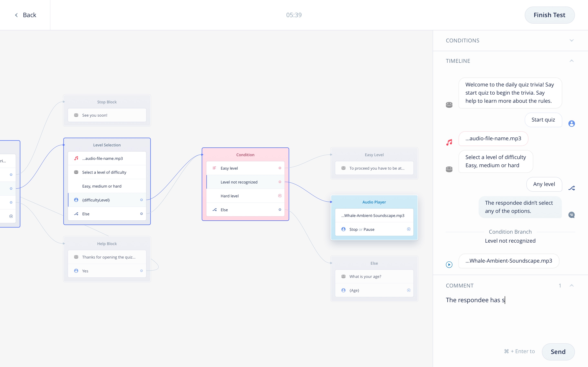The height and width of the screenshot is (367, 588).
Task: Click the shuffle icon in Condition's Else row
Action: point(215,210)
